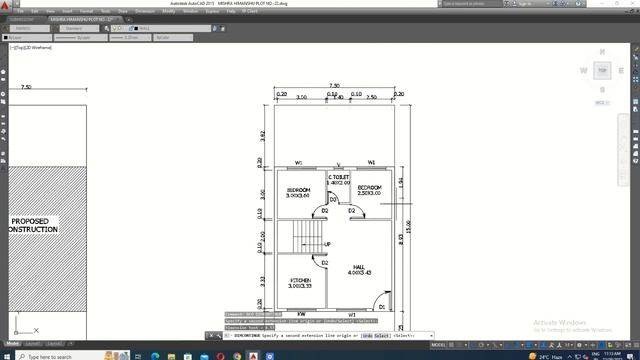Viewport: 640px width, 360px height.
Task: Open status bar Customization menu icon
Action: pos(636,345)
